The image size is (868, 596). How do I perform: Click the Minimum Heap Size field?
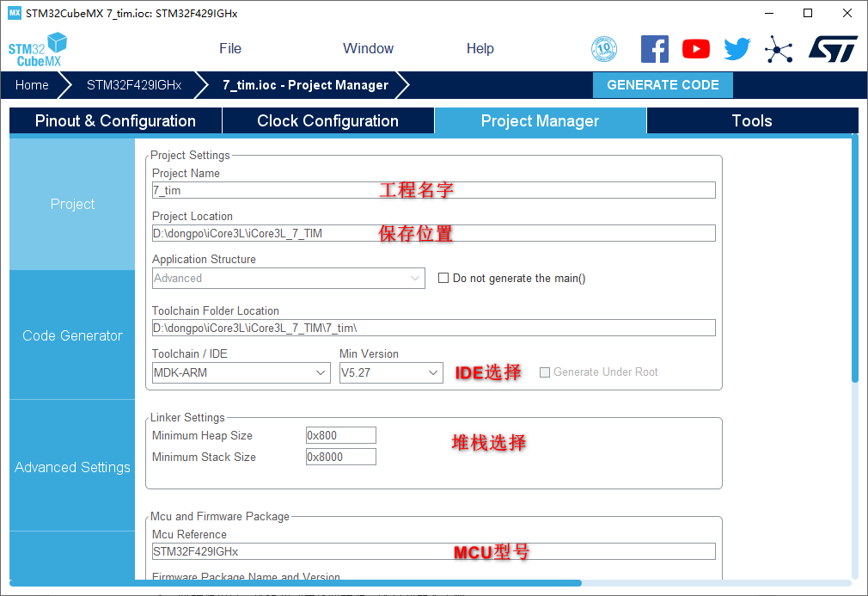click(340, 436)
